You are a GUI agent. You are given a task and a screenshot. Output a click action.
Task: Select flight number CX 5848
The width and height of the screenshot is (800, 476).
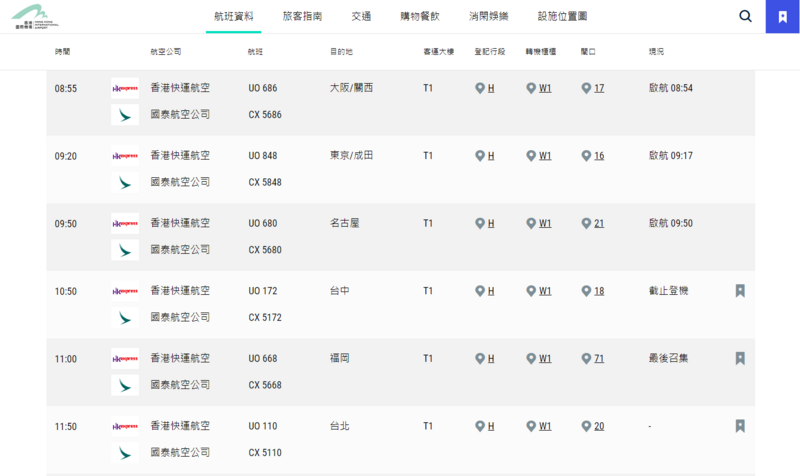click(265, 182)
